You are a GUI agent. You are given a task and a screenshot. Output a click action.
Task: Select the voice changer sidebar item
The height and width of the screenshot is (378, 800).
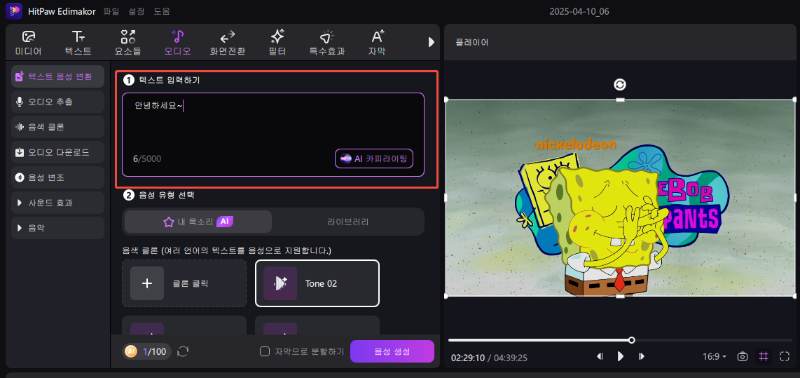pos(57,178)
